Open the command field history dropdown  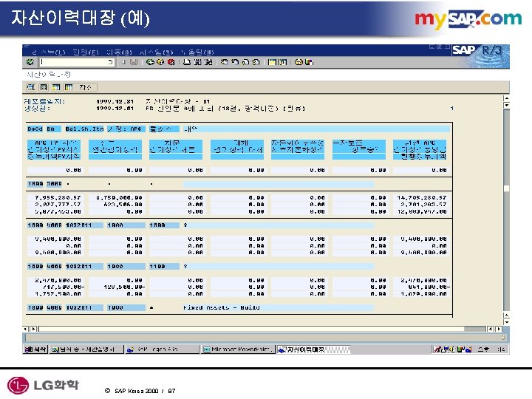110,62
